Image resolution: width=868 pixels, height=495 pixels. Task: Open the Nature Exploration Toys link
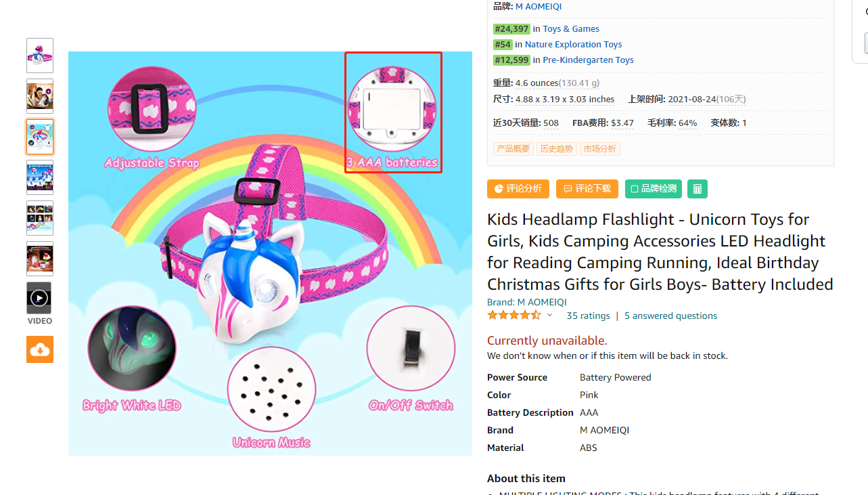pos(573,44)
